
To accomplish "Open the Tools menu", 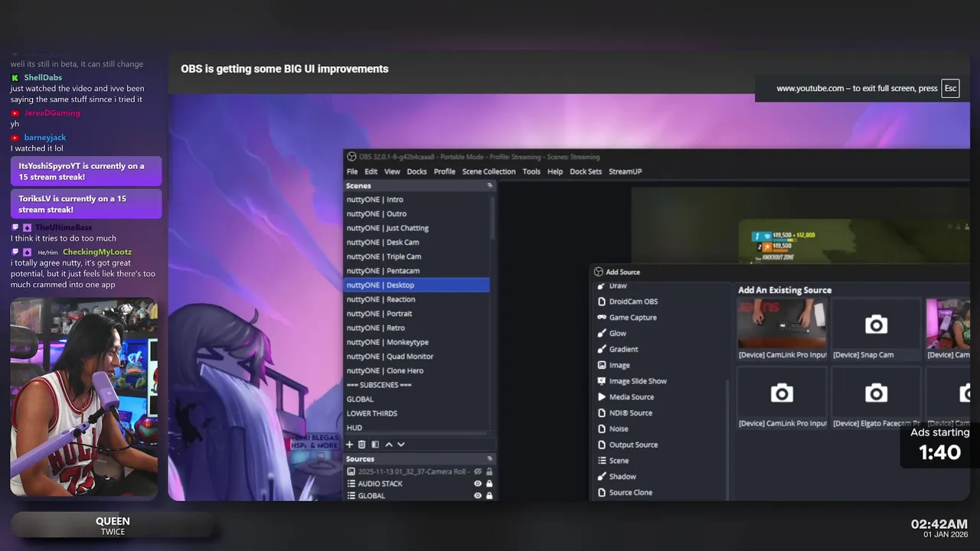I will (x=531, y=171).
